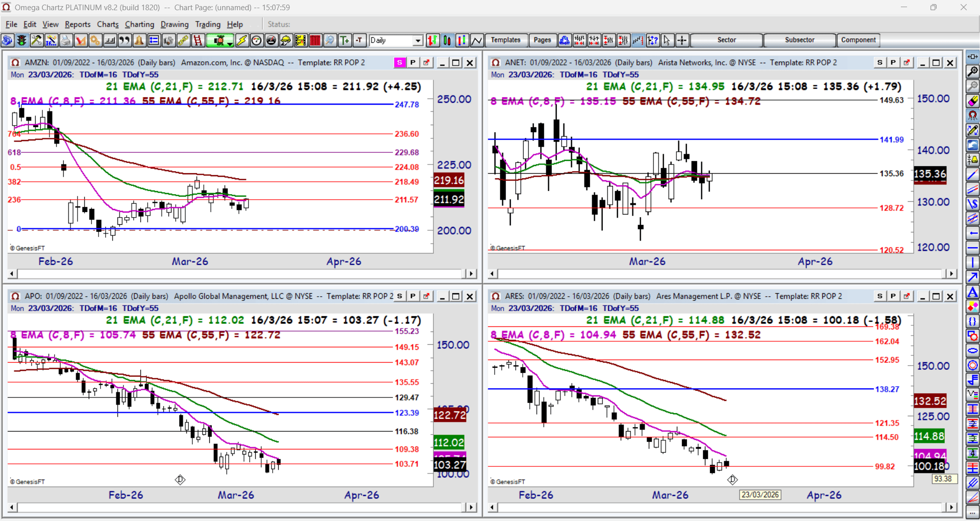The width and height of the screenshot is (980, 521).
Task: Toggle the S button on ANET chart
Action: (x=880, y=62)
